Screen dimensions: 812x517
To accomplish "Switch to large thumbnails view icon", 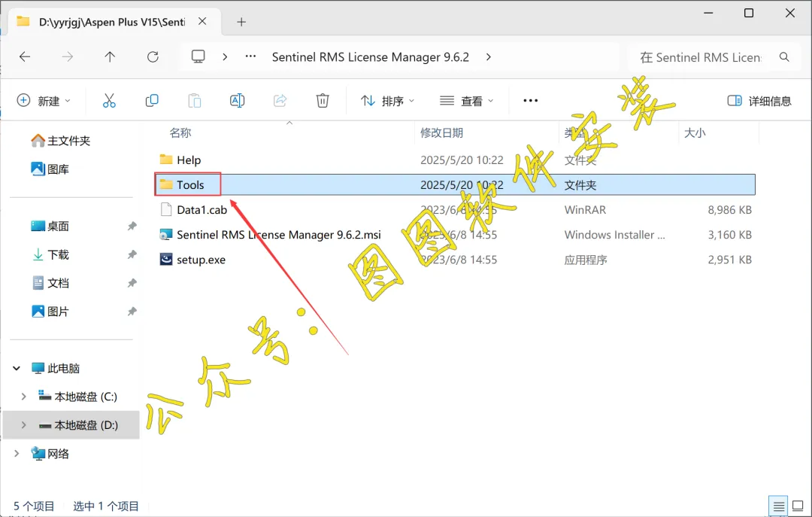I will pyautogui.click(x=798, y=506).
